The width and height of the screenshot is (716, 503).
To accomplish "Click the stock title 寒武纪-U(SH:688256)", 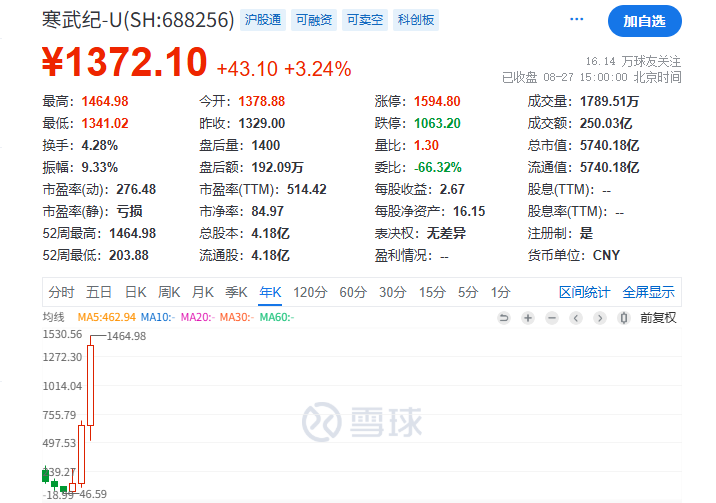I will click(x=138, y=20).
